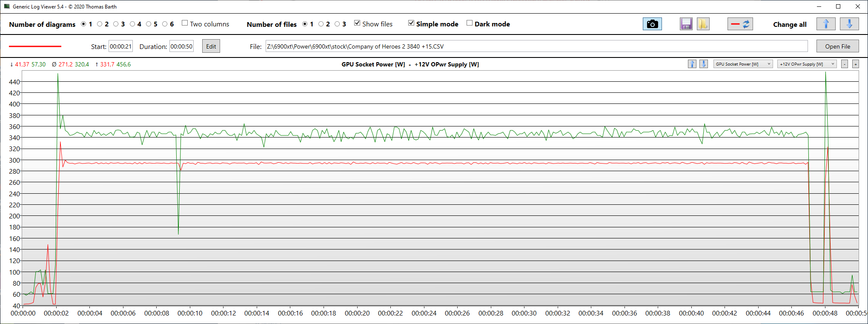Click the Duration time field

[181, 46]
